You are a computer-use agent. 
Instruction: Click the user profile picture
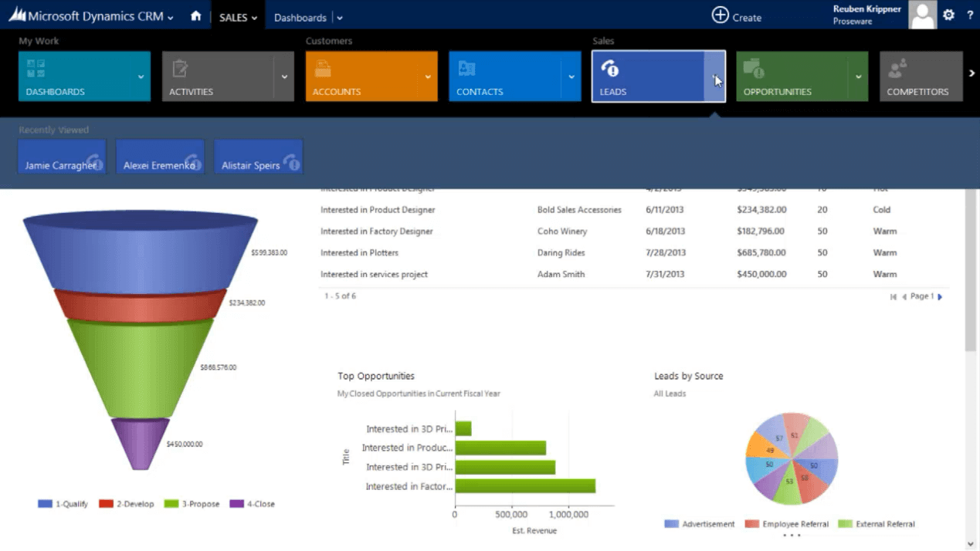(x=922, y=15)
